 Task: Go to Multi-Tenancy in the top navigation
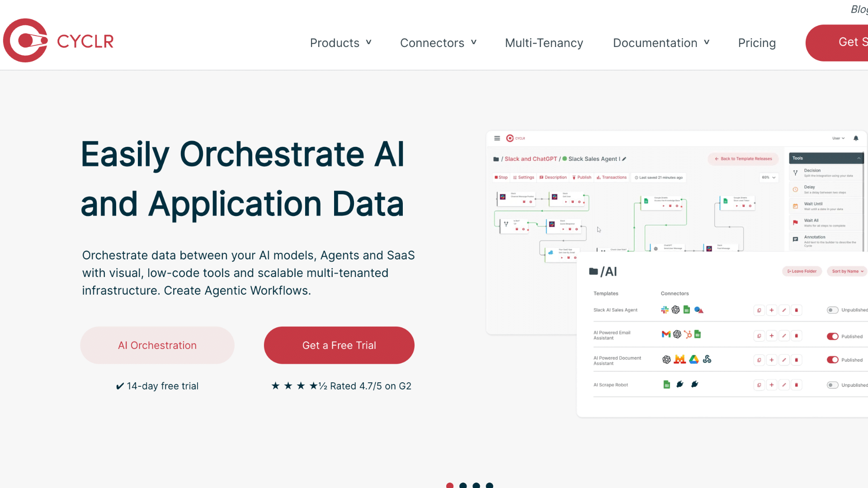click(x=543, y=43)
